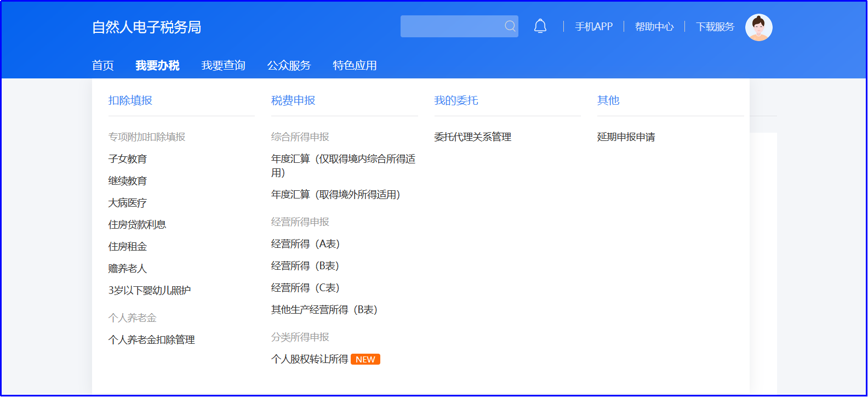
Task: Go to the 首页 tab
Action: coord(103,66)
